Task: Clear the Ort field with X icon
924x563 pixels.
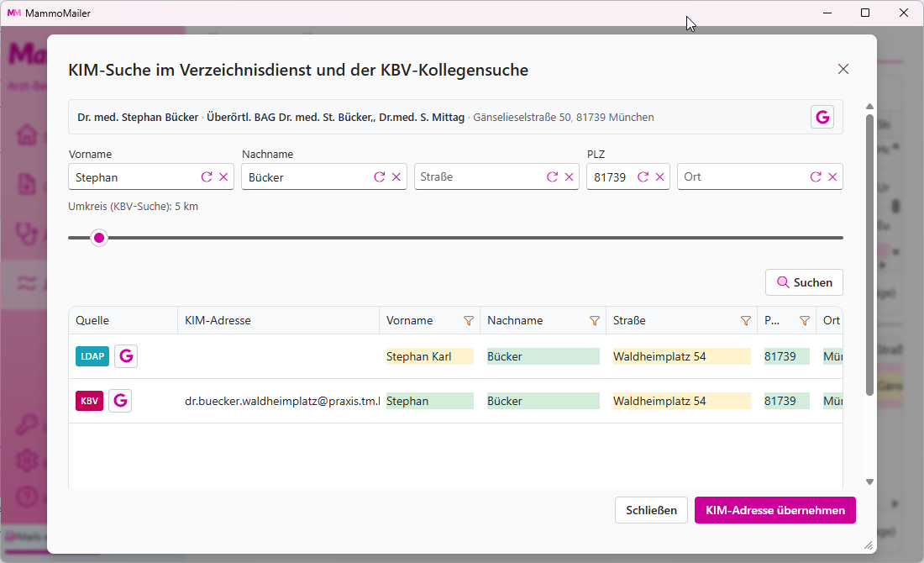Action: click(x=832, y=176)
